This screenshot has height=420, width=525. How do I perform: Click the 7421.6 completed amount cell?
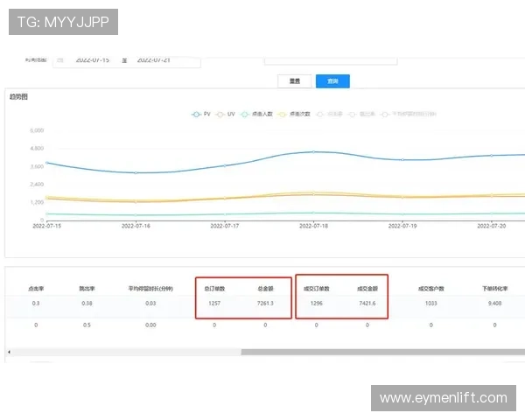click(367, 303)
